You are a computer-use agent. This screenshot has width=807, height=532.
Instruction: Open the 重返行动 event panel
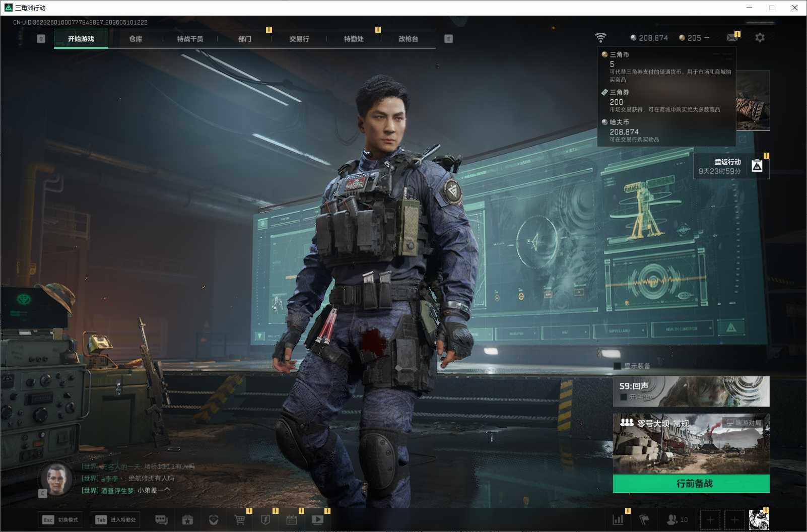coord(731,166)
